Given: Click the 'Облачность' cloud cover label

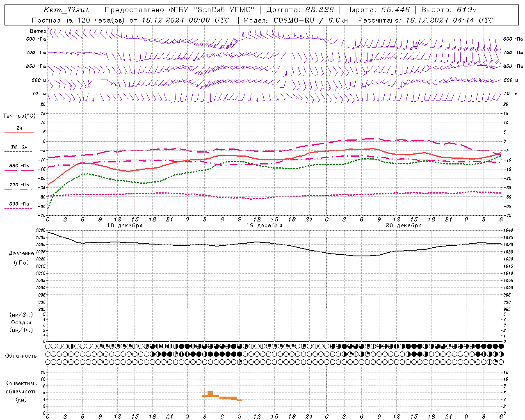Looking at the screenshot, I should 21,356.
